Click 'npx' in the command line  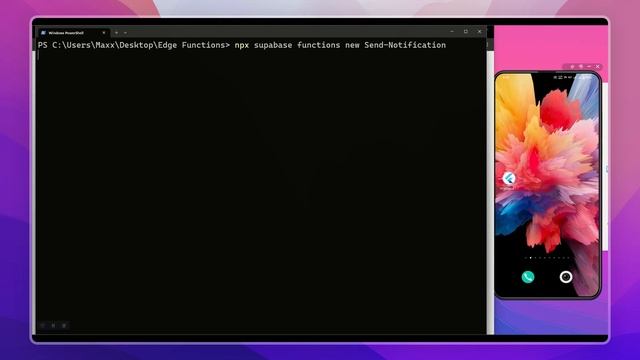[x=242, y=45]
